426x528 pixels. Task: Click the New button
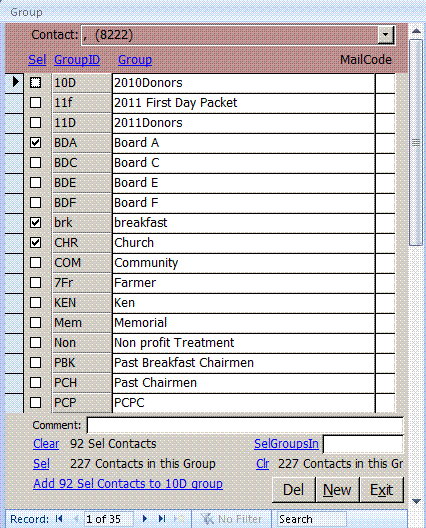(x=337, y=490)
